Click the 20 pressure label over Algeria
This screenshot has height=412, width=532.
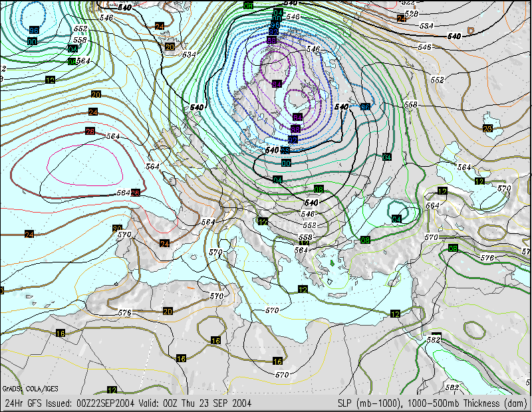pos(168,311)
